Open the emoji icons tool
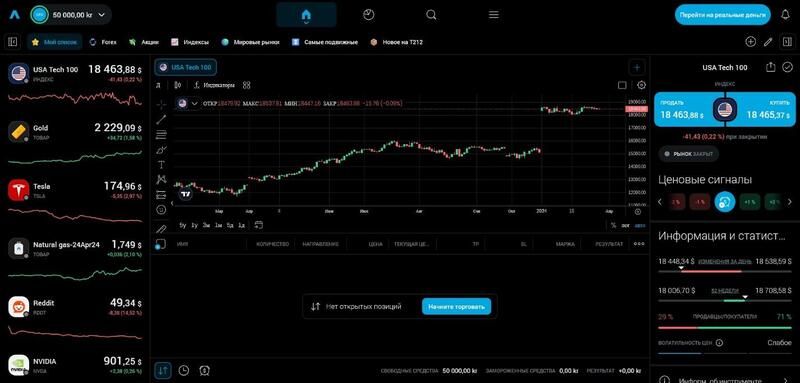This screenshot has height=383, width=800. pos(161,209)
